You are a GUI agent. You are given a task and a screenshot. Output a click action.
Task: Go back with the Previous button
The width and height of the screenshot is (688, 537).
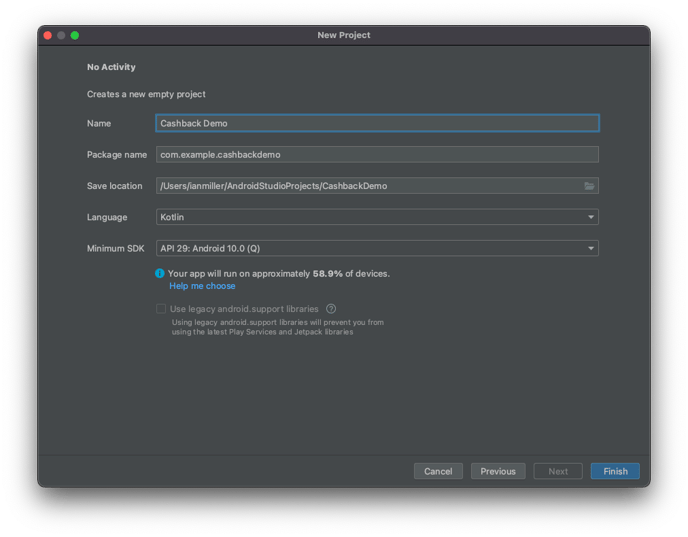(x=498, y=471)
